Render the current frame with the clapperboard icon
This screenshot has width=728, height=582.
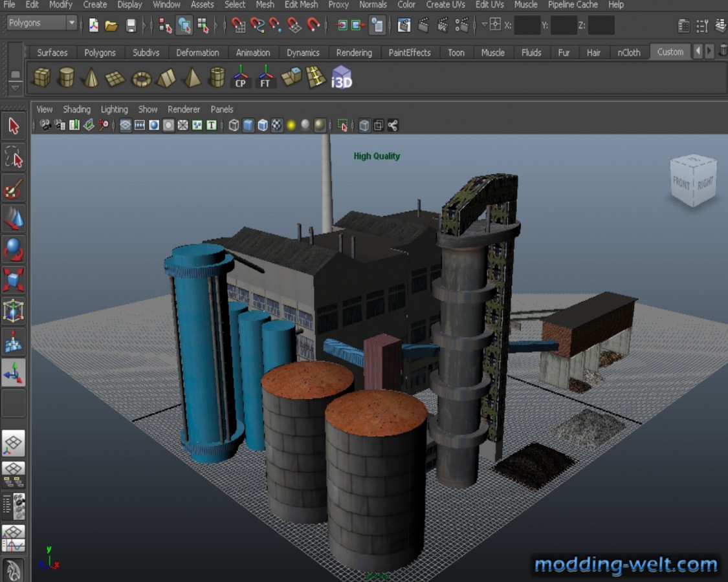coord(423,25)
